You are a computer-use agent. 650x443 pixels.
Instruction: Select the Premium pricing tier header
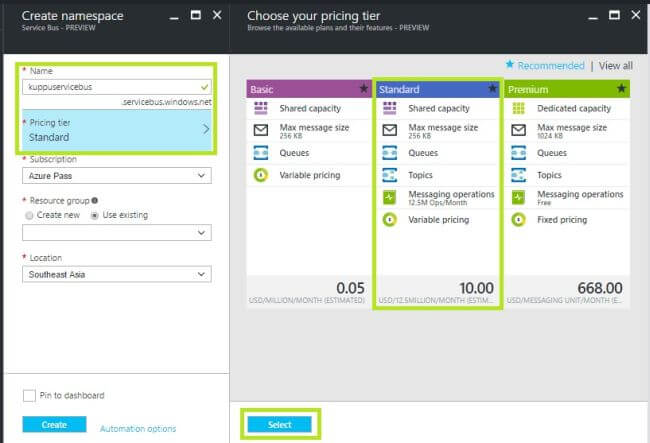567,89
